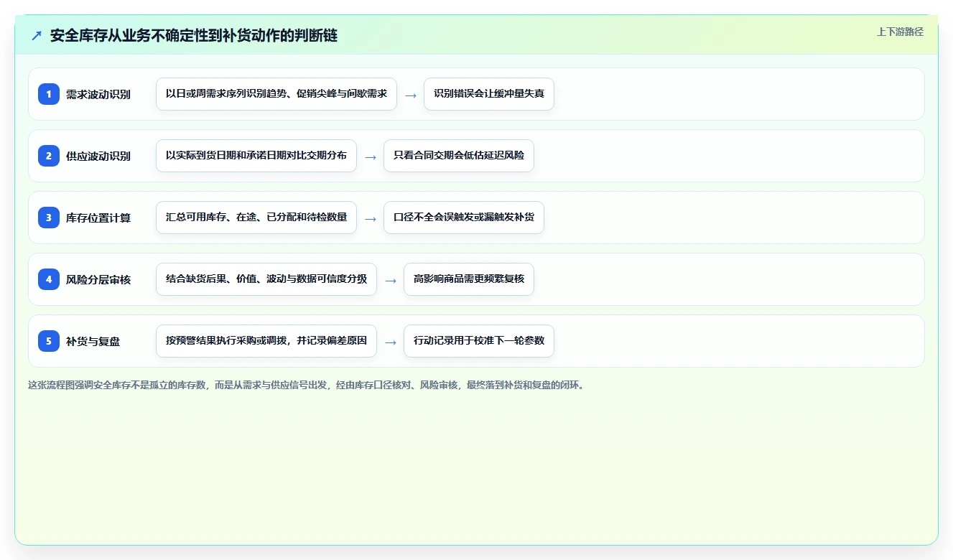Click the 风险分层审核 step label

[x=98, y=279]
